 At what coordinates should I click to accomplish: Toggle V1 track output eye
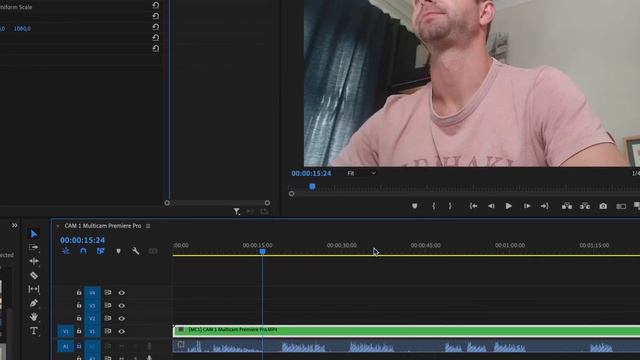click(x=122, y=331)
